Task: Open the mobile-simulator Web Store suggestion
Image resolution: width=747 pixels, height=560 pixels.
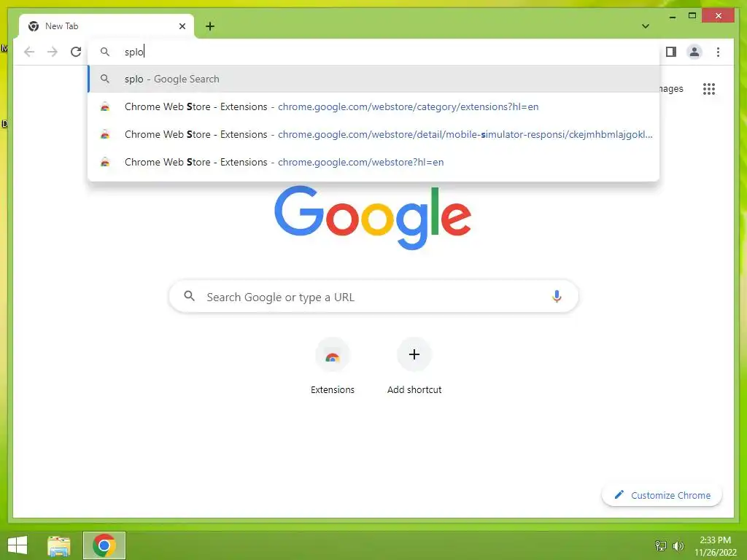Action: pyautogui.click(x=374, y=134)
